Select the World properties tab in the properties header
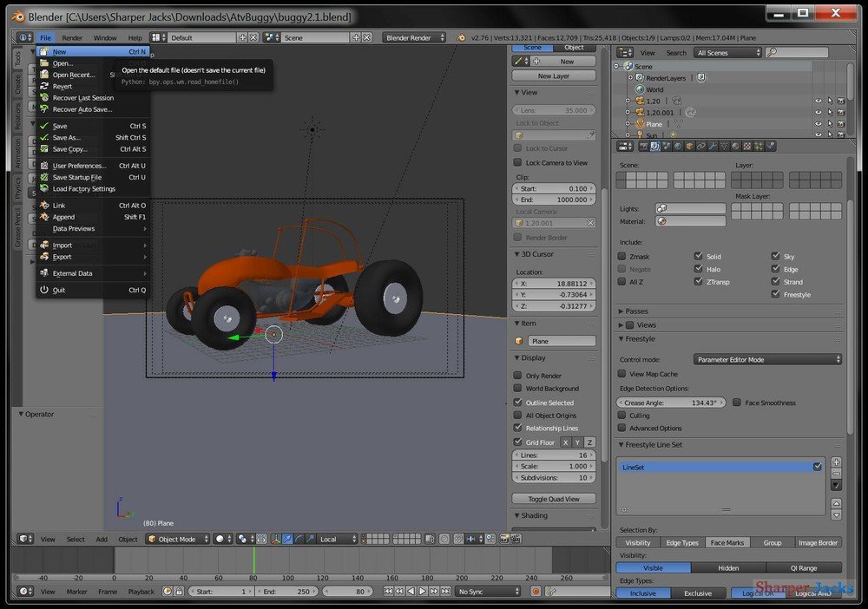 click(x=680, y=145)
